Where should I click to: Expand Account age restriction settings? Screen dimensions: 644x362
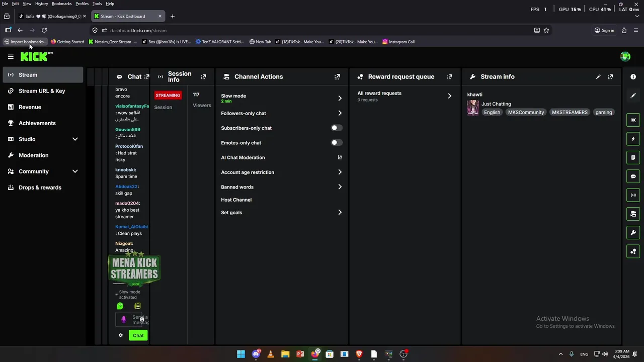pyautogui.click(x=340, y=172)
